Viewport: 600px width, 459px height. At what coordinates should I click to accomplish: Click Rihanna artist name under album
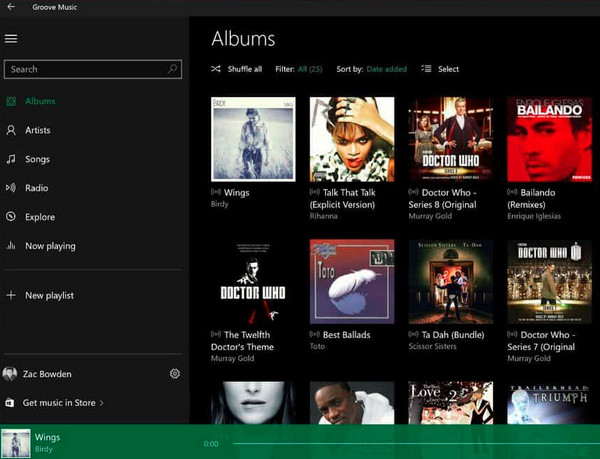[324, 216]
